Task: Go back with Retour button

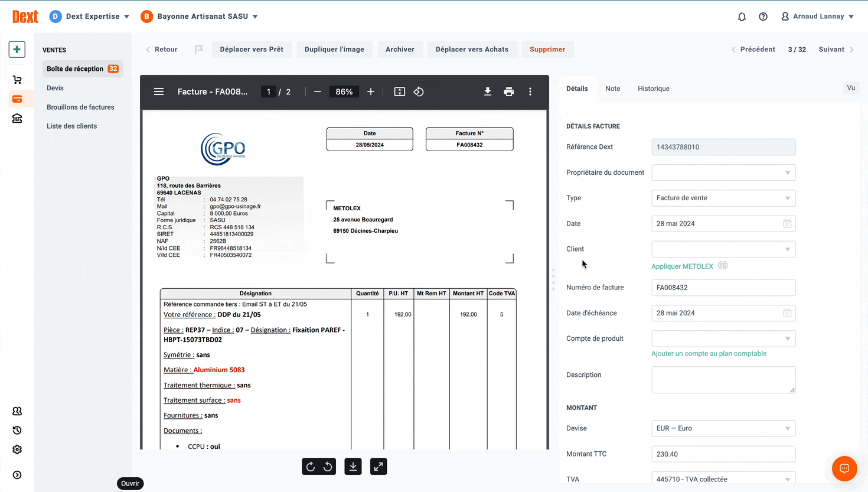Action: [x=162, y=50]
